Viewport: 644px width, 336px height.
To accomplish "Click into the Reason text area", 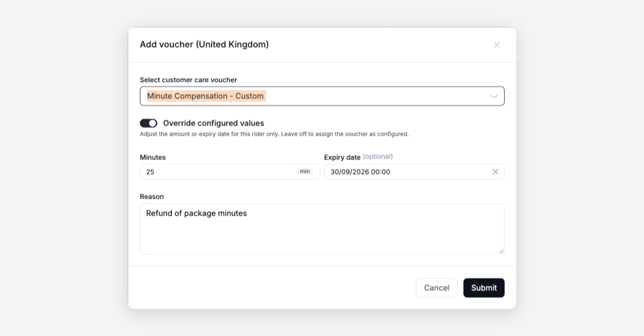I will [322, 229].
